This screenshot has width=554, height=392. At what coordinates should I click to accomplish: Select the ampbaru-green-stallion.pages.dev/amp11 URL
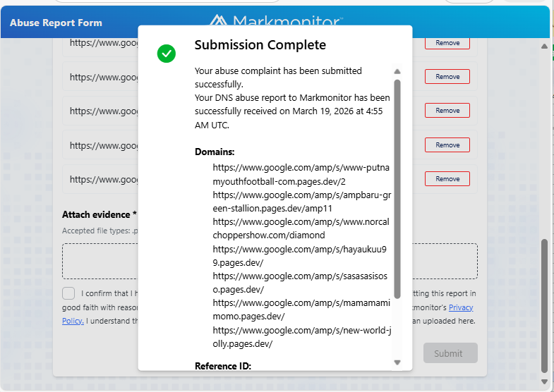click(x=302, y=202)
